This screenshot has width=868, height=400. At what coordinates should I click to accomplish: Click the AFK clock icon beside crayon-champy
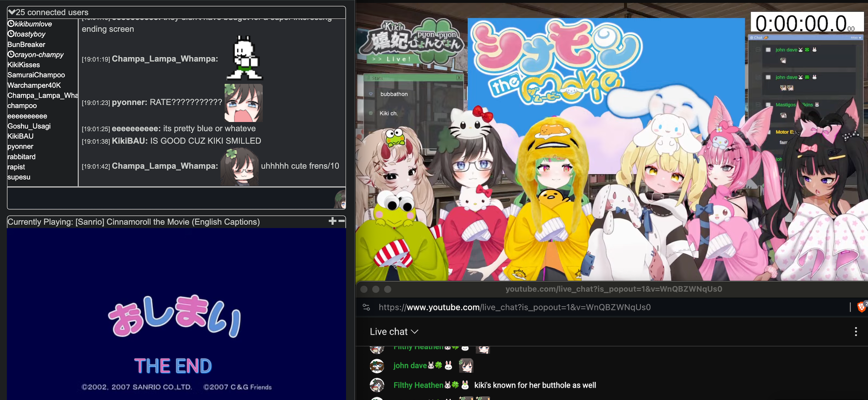11,54
